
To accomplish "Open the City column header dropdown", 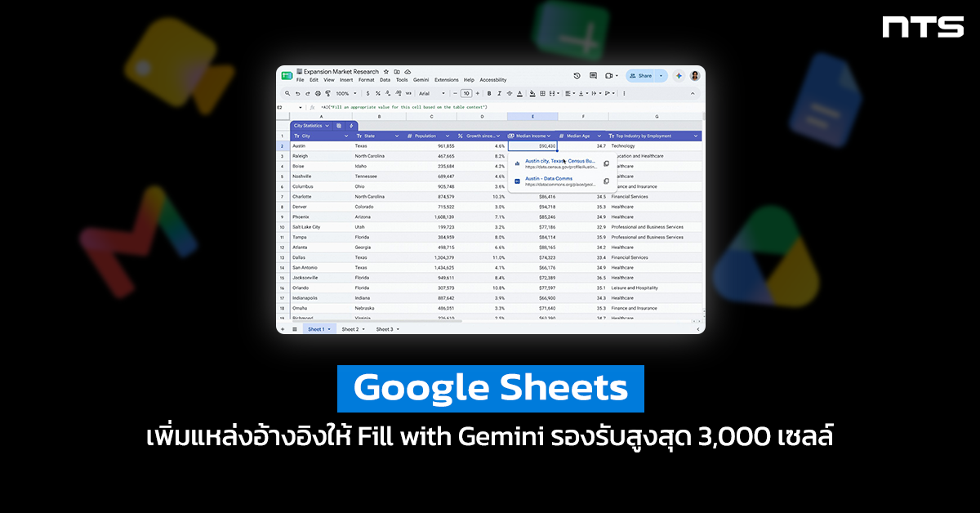I will point(346,136).
